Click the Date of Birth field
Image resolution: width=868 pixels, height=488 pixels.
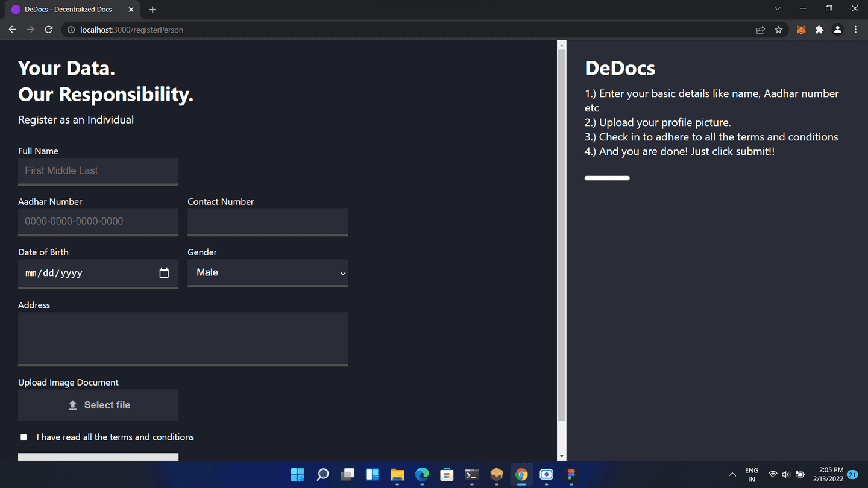98,274
